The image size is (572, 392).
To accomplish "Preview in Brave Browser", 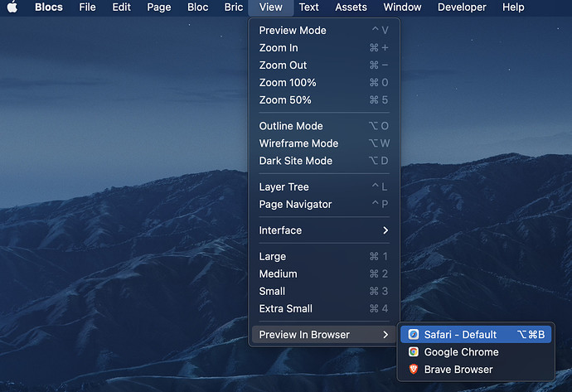I will [x=476, y=370].
